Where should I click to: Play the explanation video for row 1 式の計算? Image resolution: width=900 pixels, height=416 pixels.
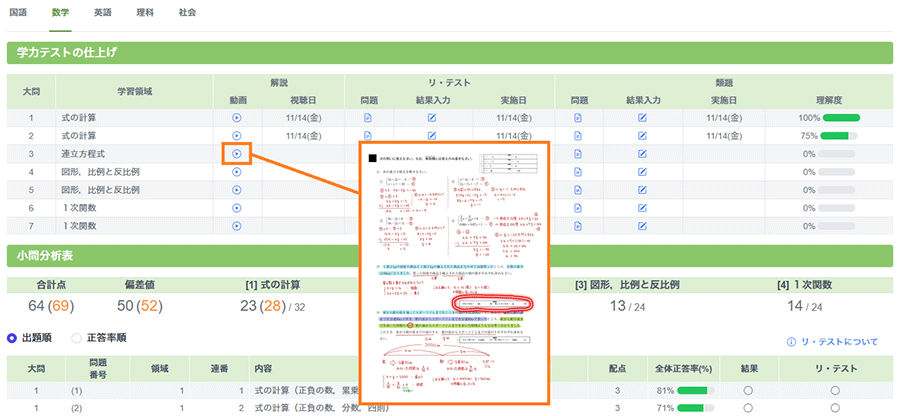[x=237, y=118]
